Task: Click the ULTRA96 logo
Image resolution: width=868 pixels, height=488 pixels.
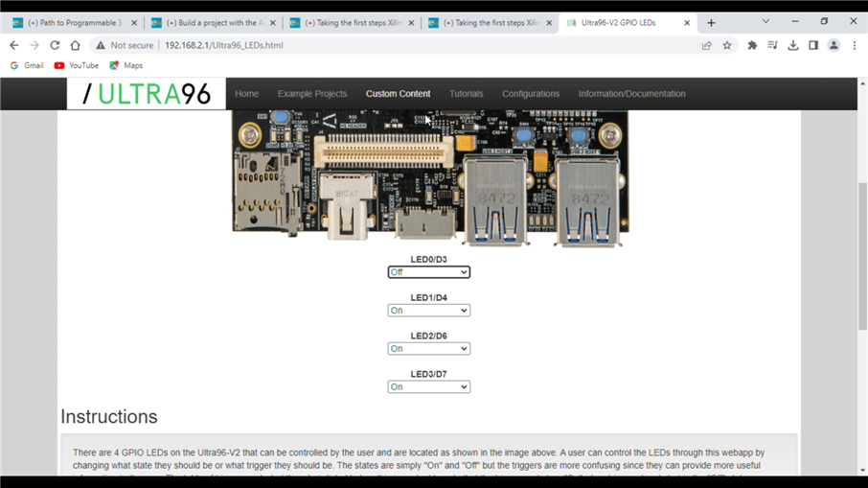Action: tap(147, 94)
